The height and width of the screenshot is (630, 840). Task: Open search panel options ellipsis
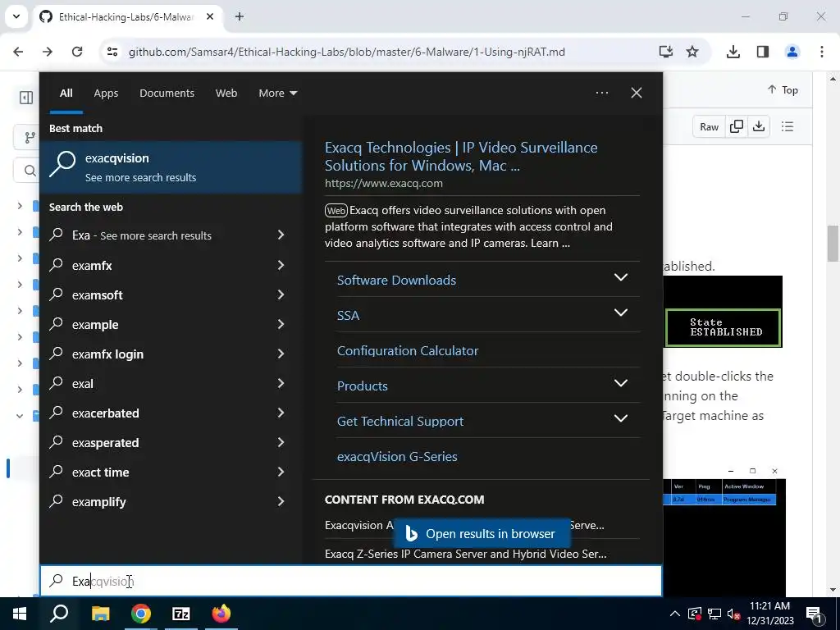click(x=601, y=93)
